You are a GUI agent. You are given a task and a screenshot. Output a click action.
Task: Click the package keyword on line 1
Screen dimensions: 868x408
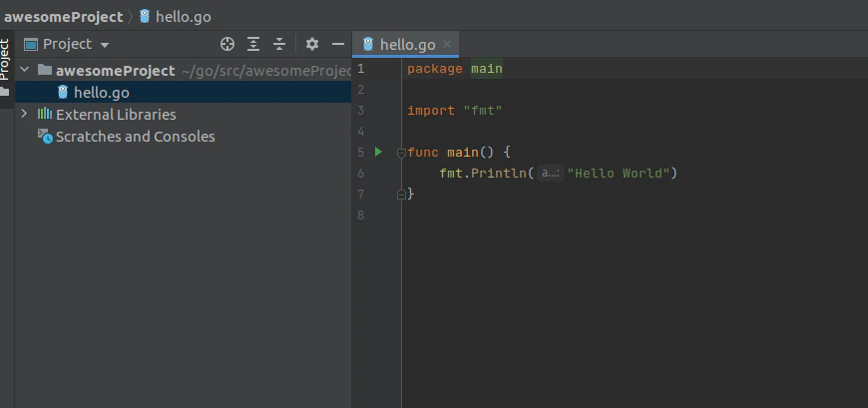(x=435, y=69)
